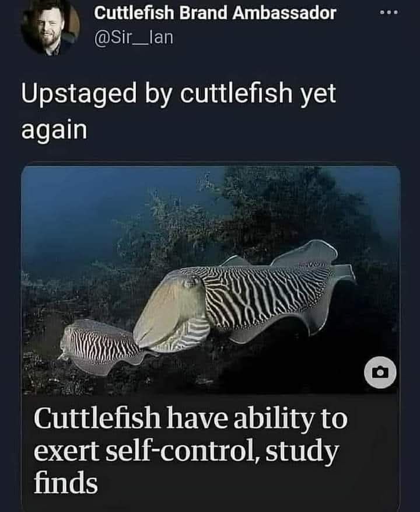Open the three-dot more options menu

pos(388,13)
